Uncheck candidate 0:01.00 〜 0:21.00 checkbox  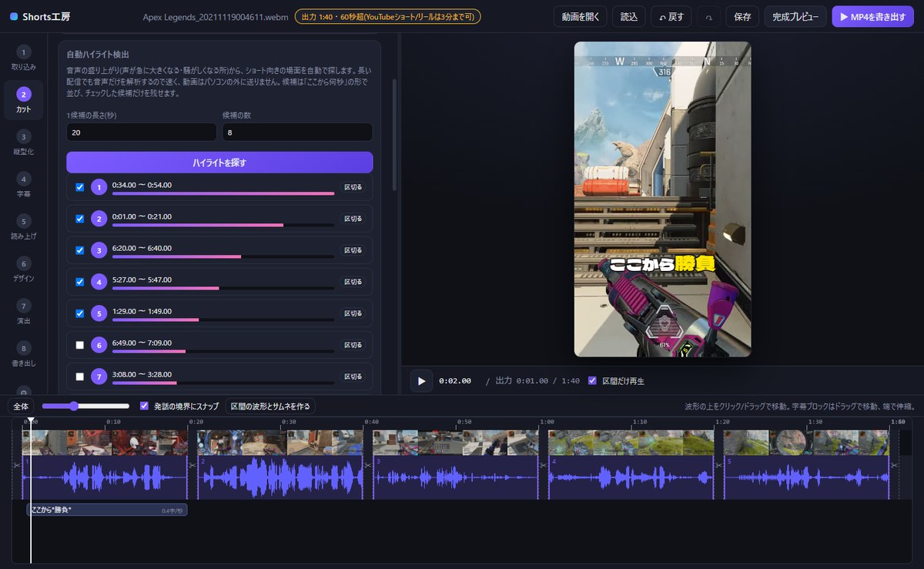click(80, 219)
